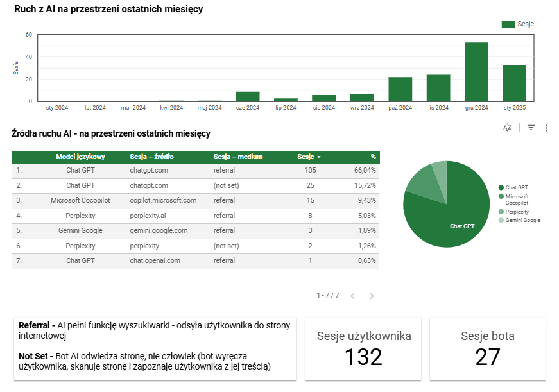The image size is (559, 392).
Task: Click the 'Model językowy' column header
Action: [80, 157]
